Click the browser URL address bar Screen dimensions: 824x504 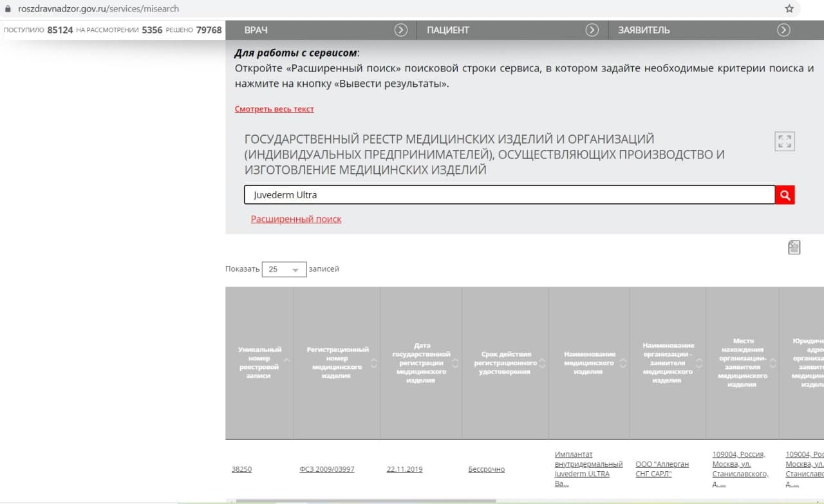point(399,9)
